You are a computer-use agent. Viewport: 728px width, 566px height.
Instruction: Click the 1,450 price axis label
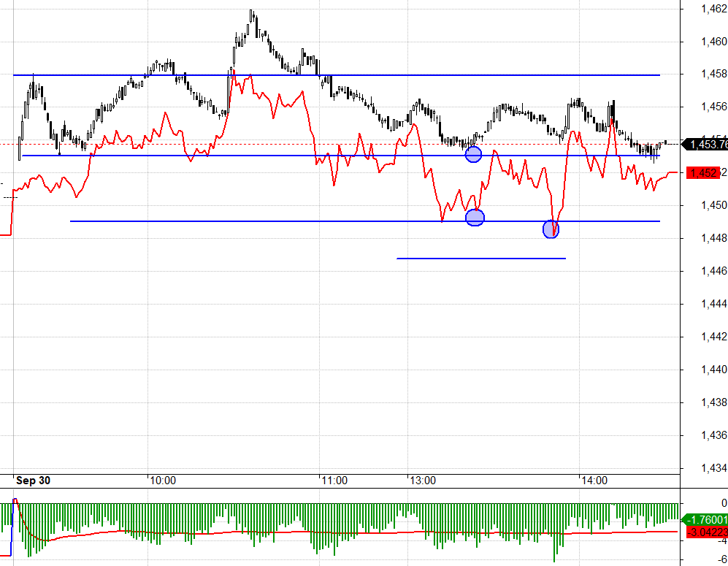[x=714, y=205]
